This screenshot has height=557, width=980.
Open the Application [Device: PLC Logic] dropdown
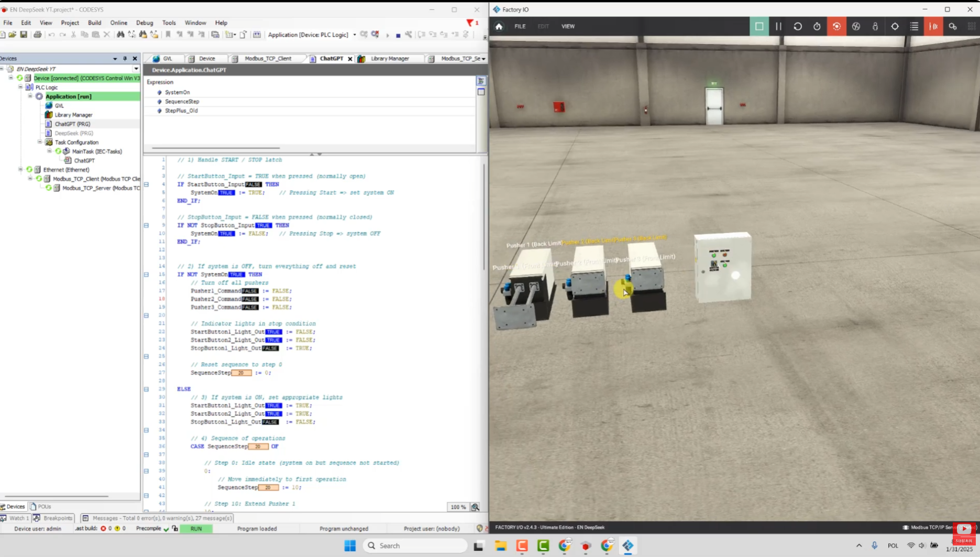pos(355,35)
